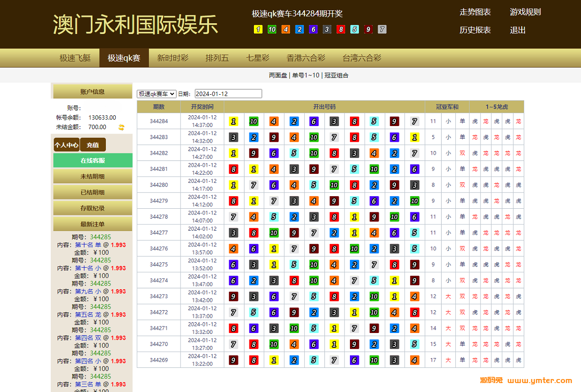Click dark gray ball 3 in header result
This screenshot has height=392, width=581.
click(327, 30)
